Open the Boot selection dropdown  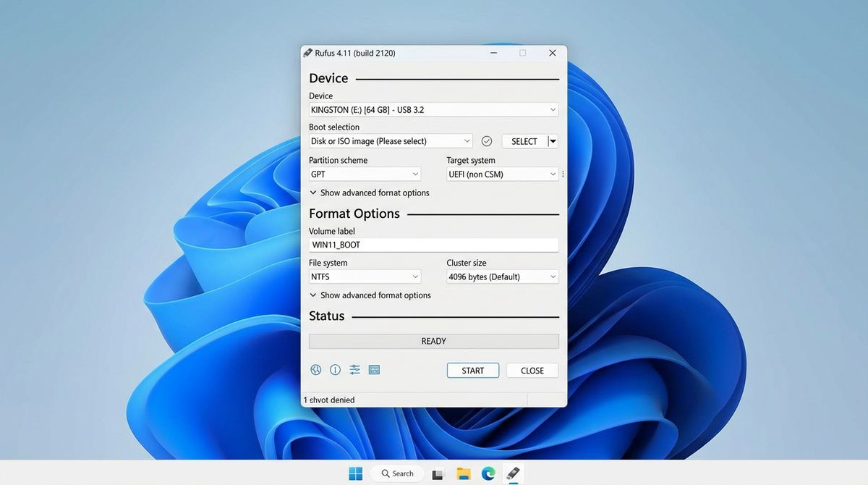391,141
